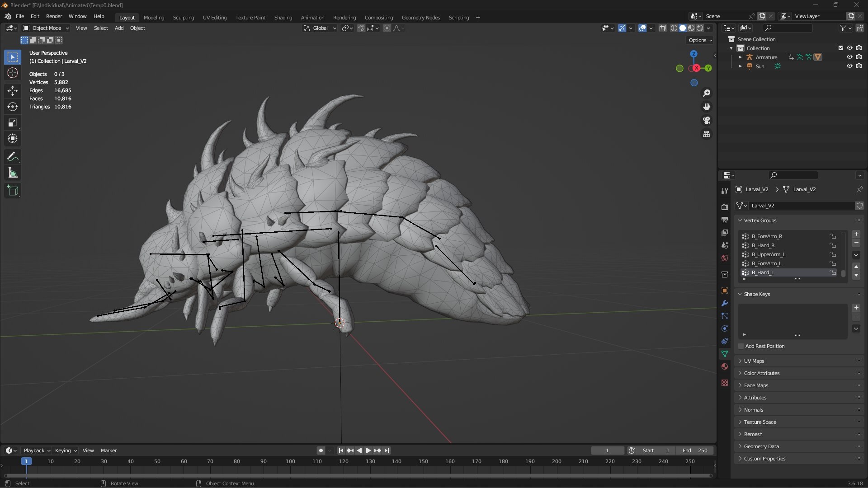This screenshot has width=868, height=488.
Task: Open the Render properties tab
Action: 725,207
